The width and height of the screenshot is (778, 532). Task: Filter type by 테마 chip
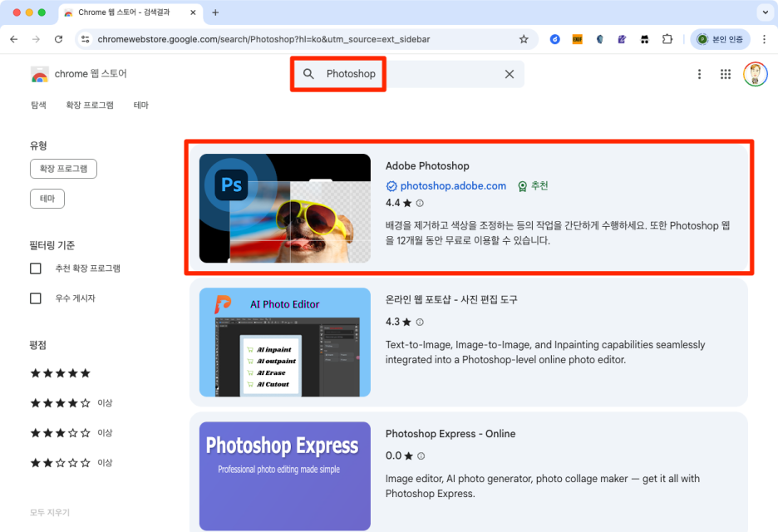pyautogui.click(x=47, y=199)
